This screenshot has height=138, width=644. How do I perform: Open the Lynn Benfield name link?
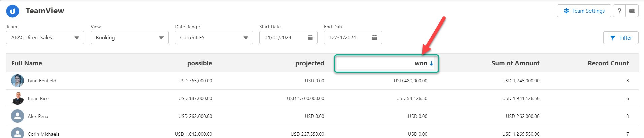coord(42,81)
